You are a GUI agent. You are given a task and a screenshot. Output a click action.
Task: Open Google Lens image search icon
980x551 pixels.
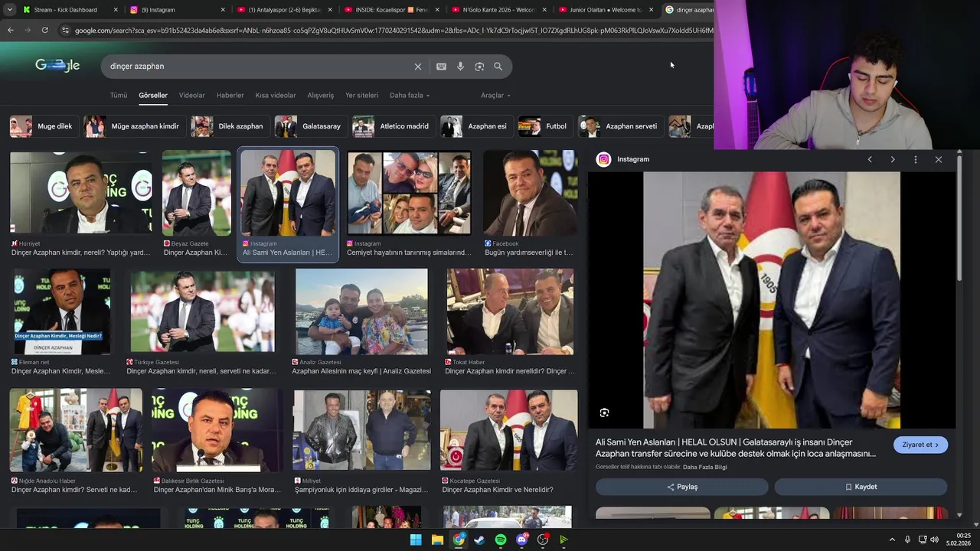479,67
